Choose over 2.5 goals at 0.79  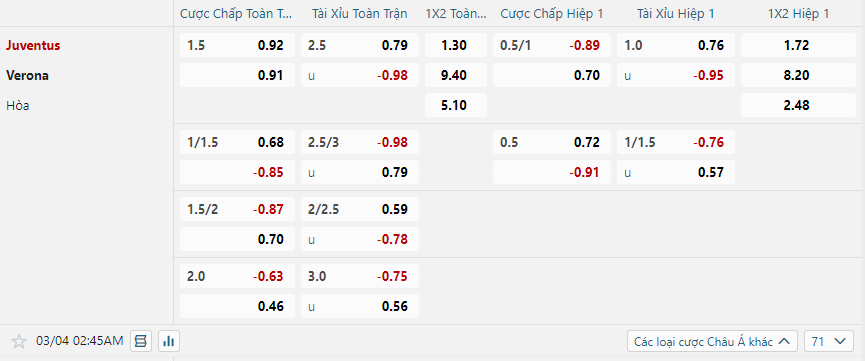pyautogui.click(x=360, y=45)
